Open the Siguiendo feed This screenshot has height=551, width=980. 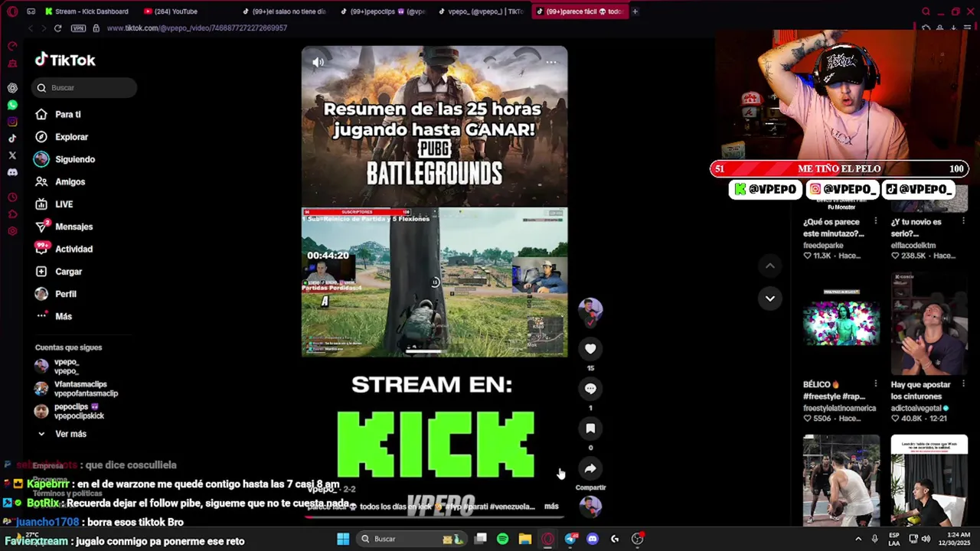point(65,159)
